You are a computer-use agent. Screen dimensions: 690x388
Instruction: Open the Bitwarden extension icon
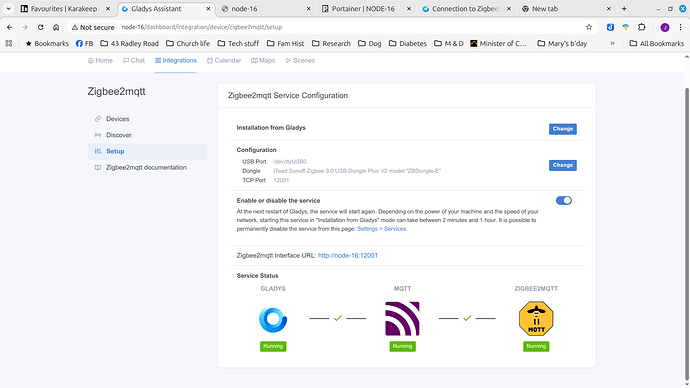(x=610, y=27)
